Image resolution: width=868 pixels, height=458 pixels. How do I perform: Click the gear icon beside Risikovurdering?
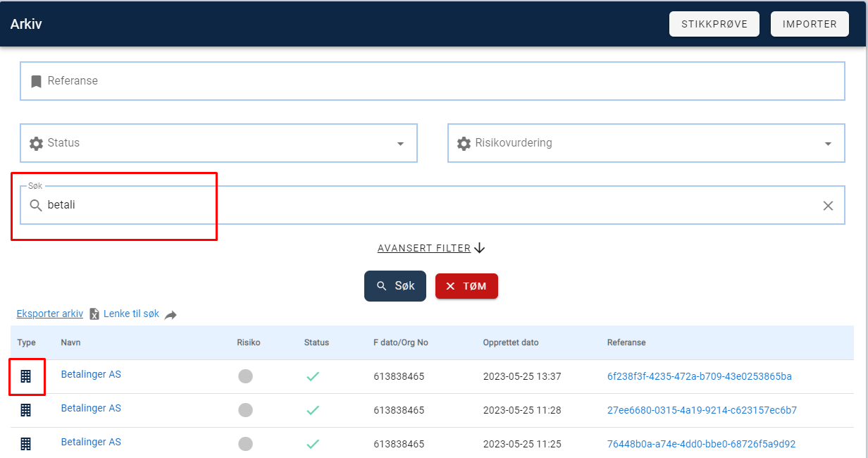(464, 143)
